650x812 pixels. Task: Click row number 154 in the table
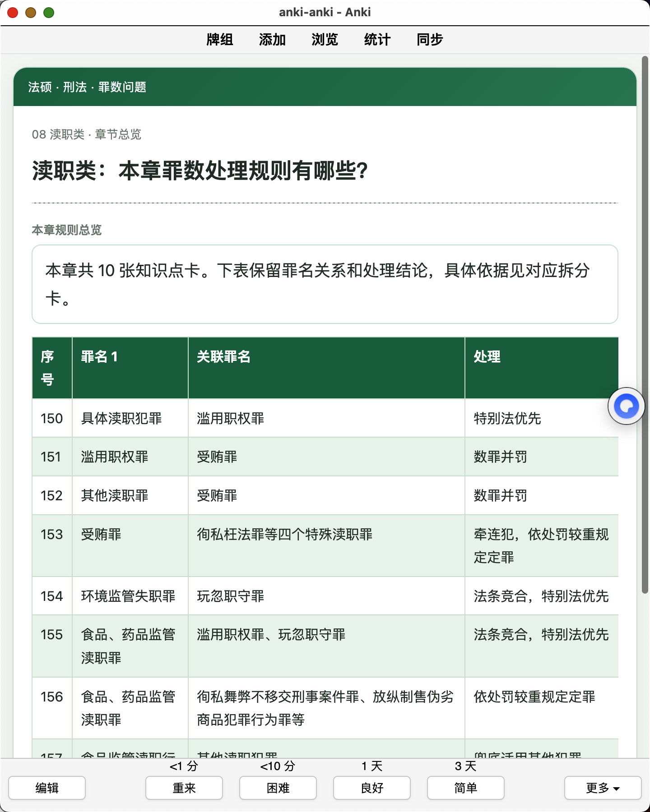click(x=52, y=596)
